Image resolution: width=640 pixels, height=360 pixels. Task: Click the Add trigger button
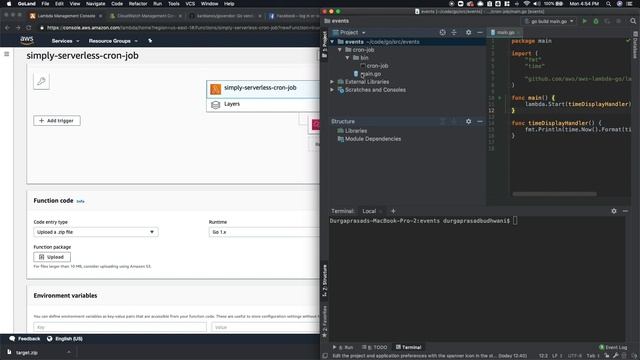tap(57, 121)
